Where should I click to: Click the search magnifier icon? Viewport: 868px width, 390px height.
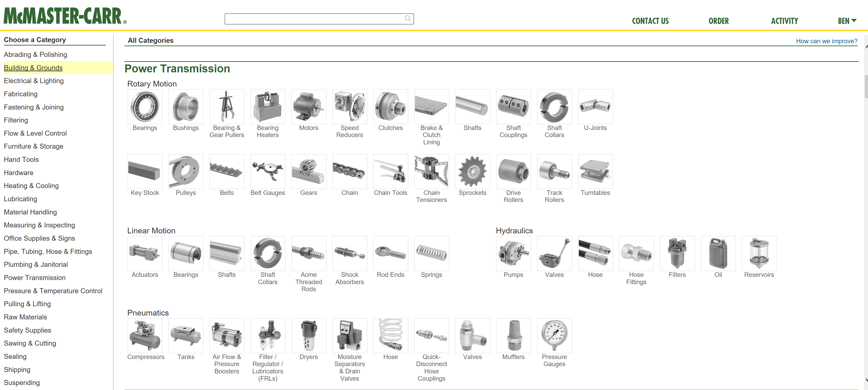point(407,18)
